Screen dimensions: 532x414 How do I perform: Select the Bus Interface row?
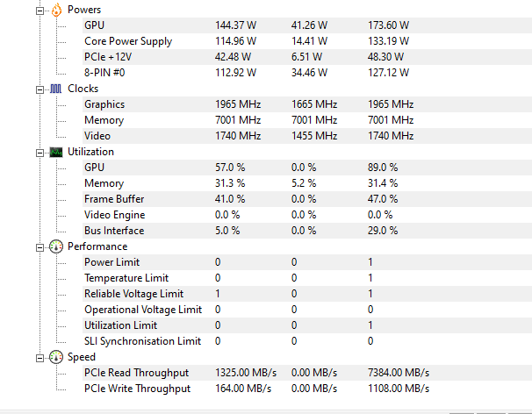pos(307,231)
